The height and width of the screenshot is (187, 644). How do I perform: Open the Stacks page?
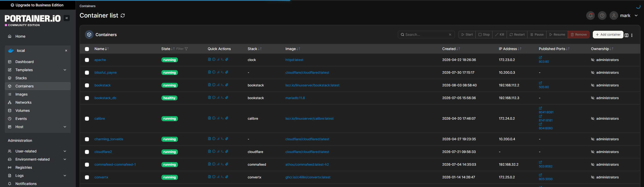(x=38, y=78)
